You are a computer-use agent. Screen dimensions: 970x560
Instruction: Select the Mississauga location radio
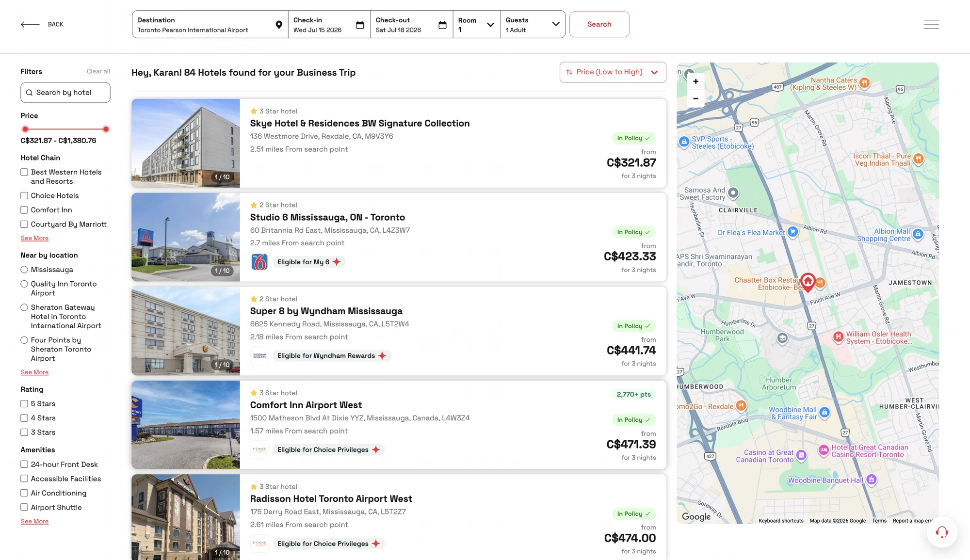click(24, 270)
